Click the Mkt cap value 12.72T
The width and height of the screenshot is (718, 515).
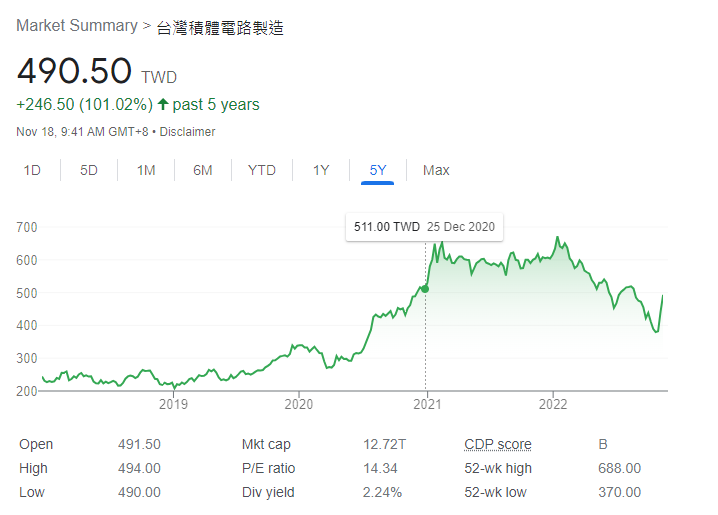tap(385, 444)
